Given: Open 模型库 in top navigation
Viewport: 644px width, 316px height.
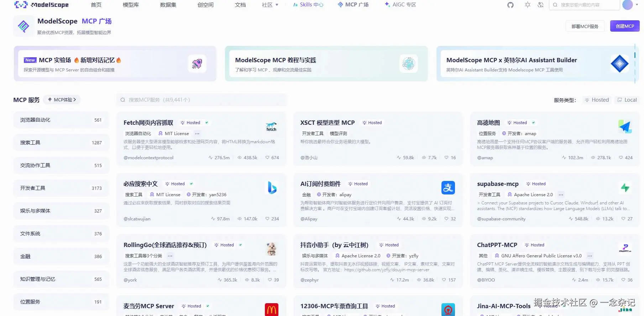Looking at the screenshot, I should tap(131, 5).
